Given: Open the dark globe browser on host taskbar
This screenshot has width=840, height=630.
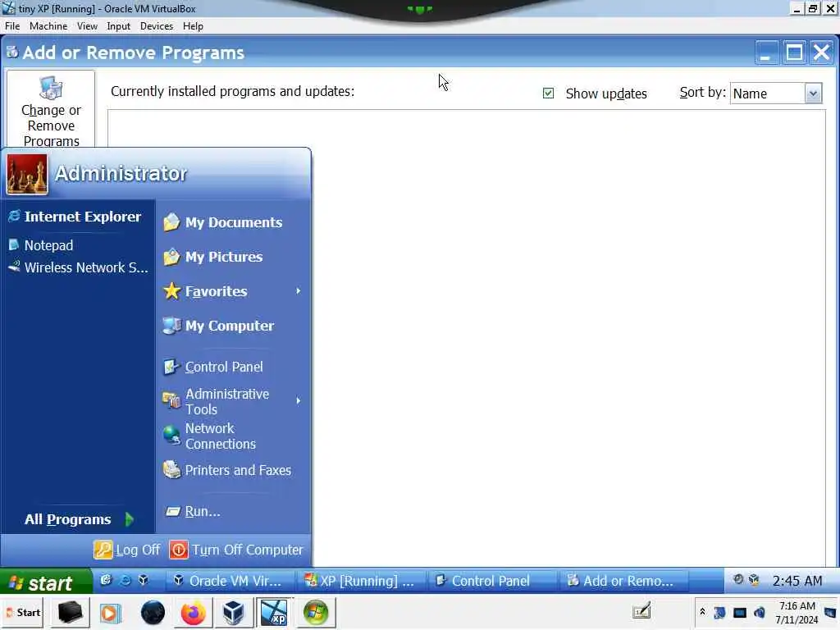Looking at the screenshot, I should pos(153,612).
